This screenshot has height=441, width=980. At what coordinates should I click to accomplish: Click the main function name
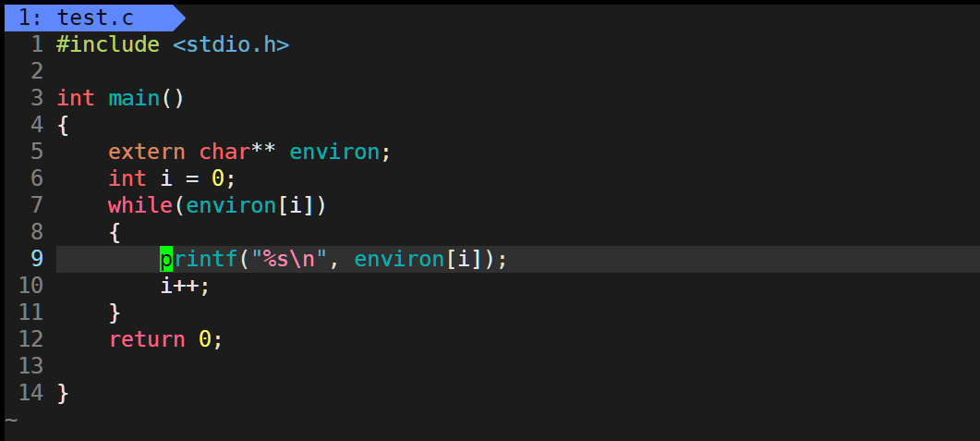pos(134,98)
